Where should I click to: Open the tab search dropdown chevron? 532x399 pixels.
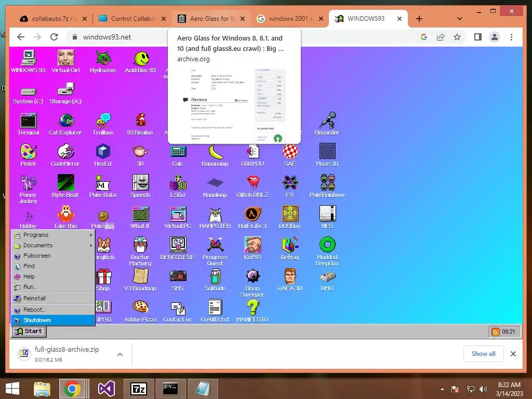coord(460,19)
